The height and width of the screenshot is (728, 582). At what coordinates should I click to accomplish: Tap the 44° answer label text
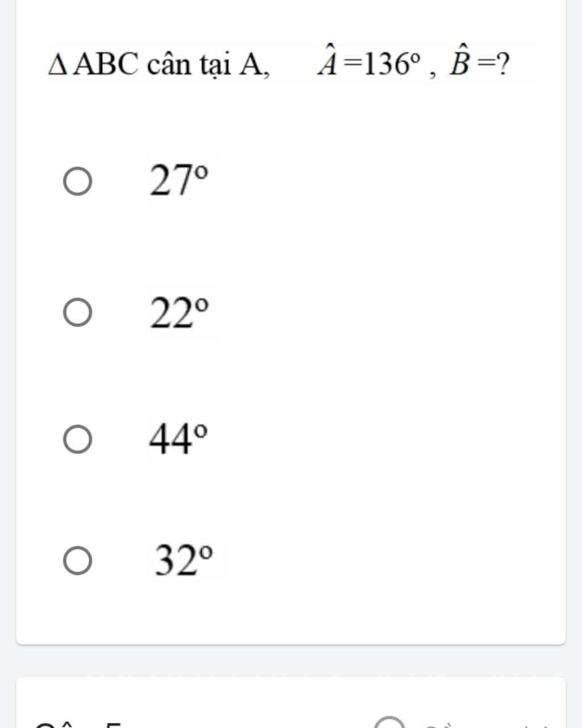click(x=178, y=439)
